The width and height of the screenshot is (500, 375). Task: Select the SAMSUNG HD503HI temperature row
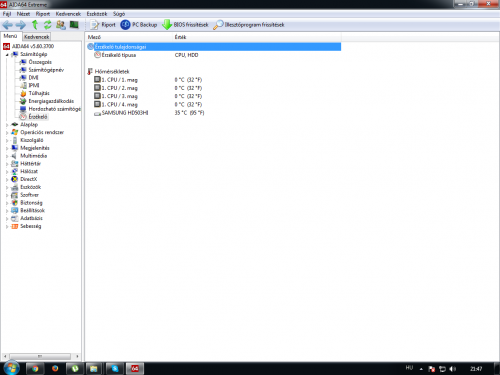pos(214,113)
